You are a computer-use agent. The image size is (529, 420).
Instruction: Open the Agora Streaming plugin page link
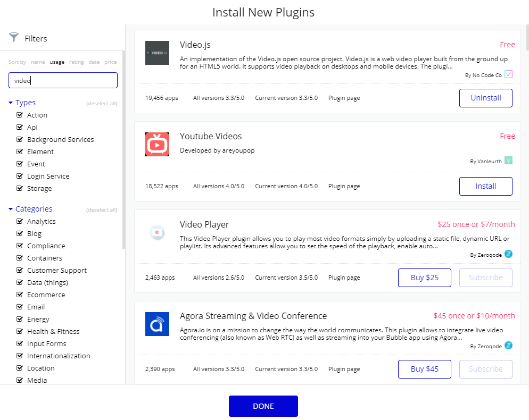pyautogui.click(x=344, y=369)
